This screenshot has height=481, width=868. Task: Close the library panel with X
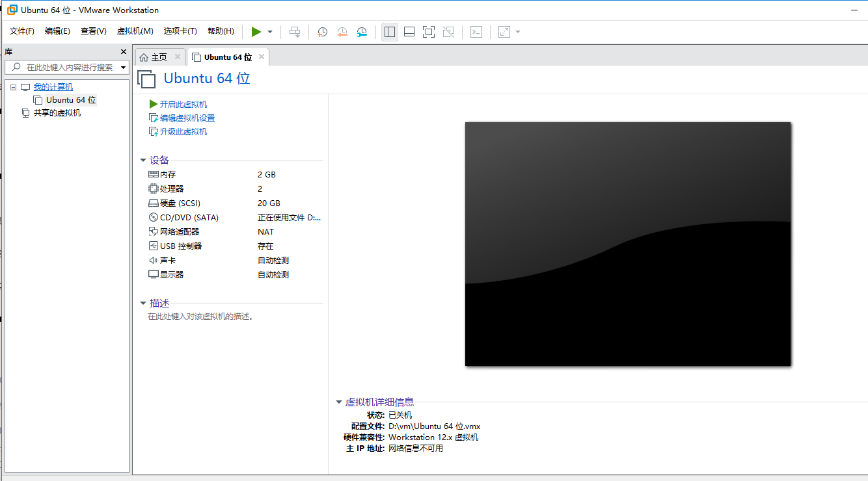pos(124,52)
